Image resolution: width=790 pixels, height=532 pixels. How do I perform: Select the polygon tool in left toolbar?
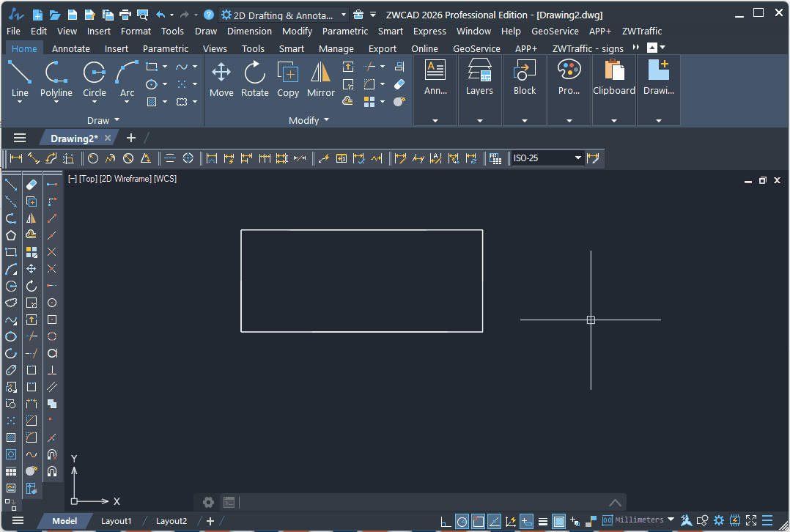(11, 235)
